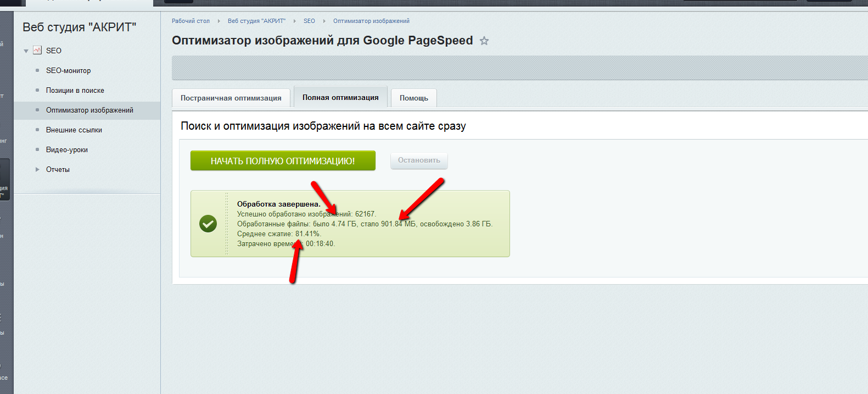Open SEO-монитор in the sidebar
The image size is (868, 394).
point(68,70)
